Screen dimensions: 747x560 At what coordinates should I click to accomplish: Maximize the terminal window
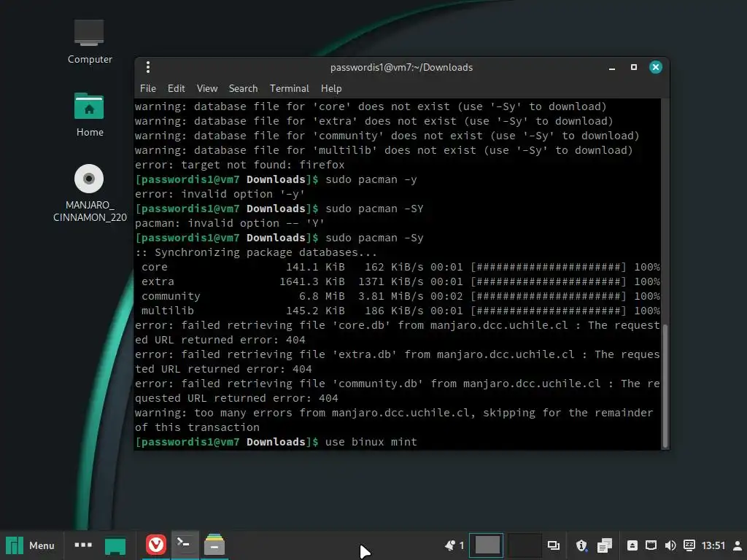coord(634,67)
